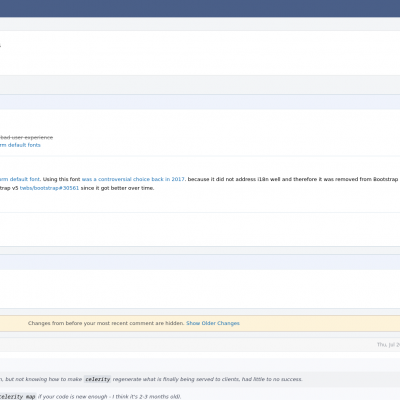Click text 'because it did not address i18n well'
The height and width of the screenshot is (400, 400).
tap(234, 179)
